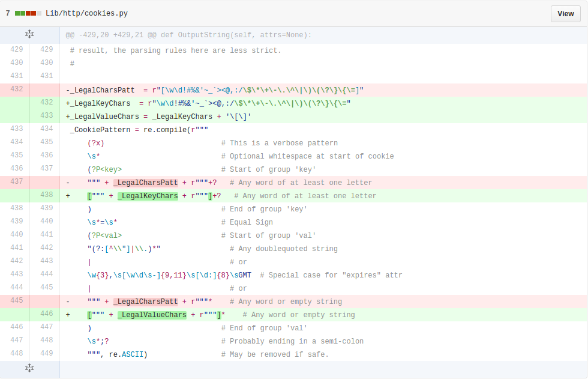Screen dimensions: 588x379
Task: Click highlighted _LegalCharsPatt on line 437
Action: (x=145, y=183)
